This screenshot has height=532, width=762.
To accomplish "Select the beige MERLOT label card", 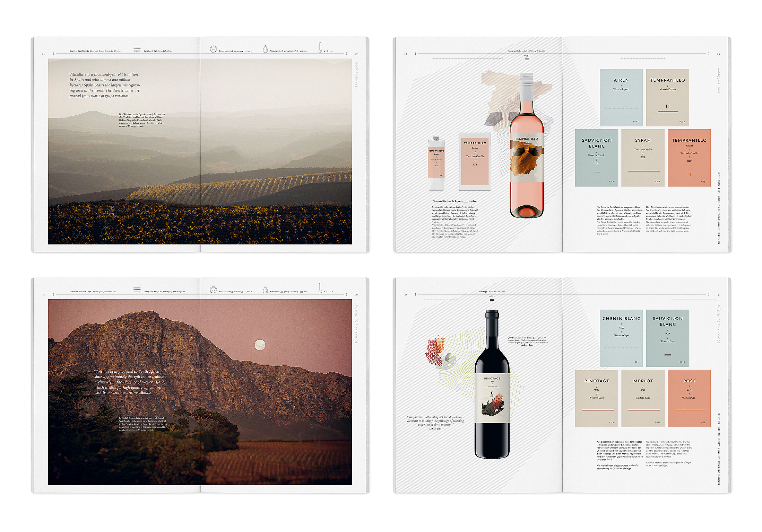I will coord(643,398).
